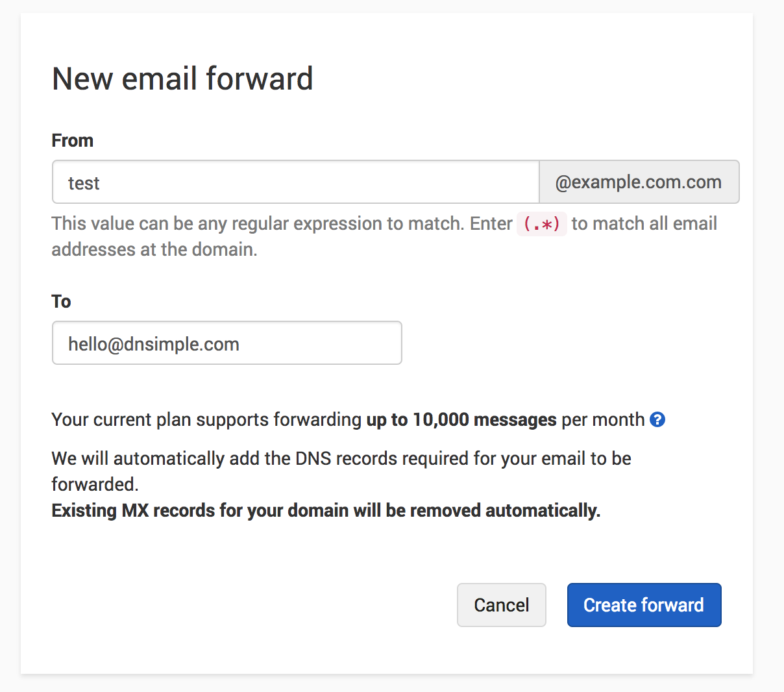Click the @example.com.com domain suffix
This screenshot has width=784, height=692.
pos(639,182)
